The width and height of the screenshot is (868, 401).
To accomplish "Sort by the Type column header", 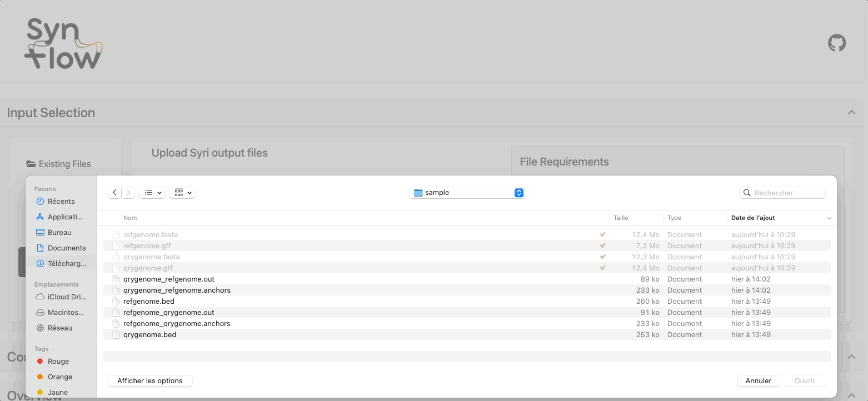I will (x=674, y=218).
